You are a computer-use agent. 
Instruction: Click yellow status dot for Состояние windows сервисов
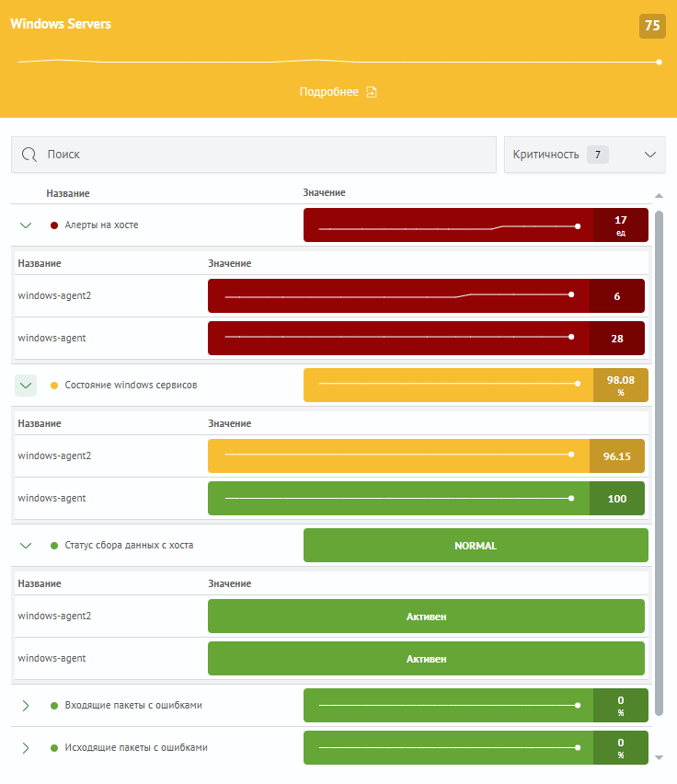click(54, 386)
